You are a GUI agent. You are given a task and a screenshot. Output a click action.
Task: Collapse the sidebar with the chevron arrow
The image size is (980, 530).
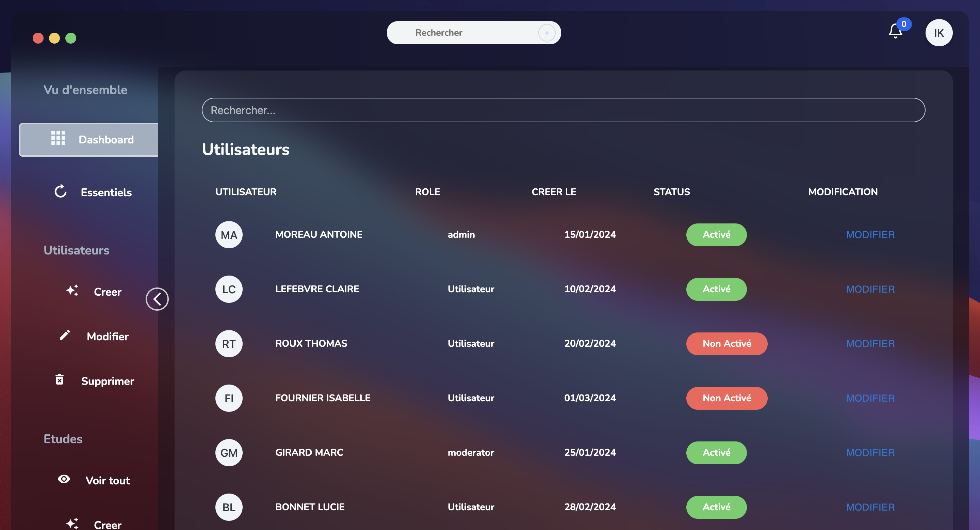[x=157, y=299]
